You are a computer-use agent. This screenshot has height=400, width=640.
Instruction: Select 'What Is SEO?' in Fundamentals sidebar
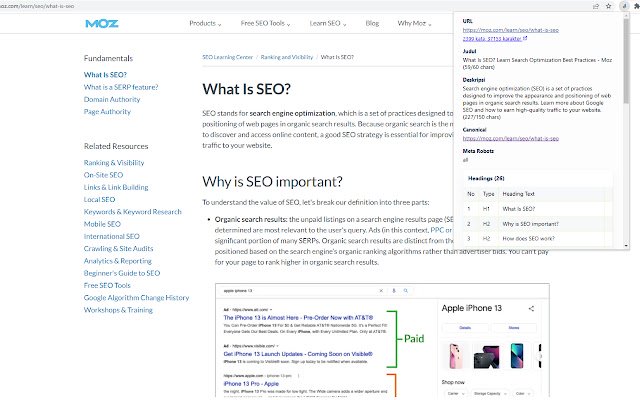[105, 75]
